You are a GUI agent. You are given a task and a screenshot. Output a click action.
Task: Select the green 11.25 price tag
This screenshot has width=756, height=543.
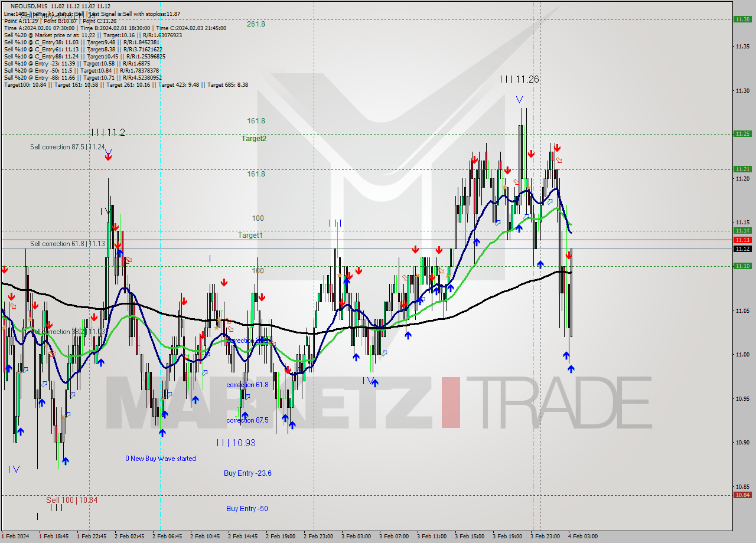coord(742,134)
